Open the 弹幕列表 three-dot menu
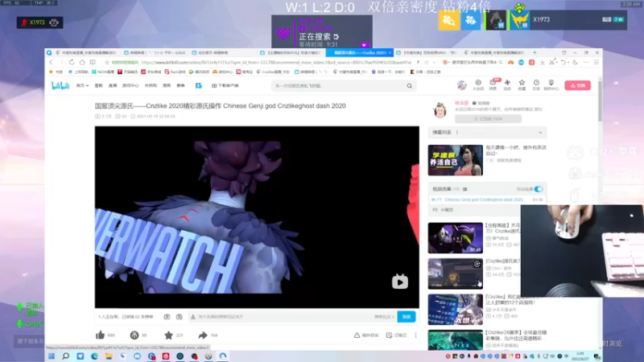The width and height of the screenshot is (644, 362). tap(457, 133)
